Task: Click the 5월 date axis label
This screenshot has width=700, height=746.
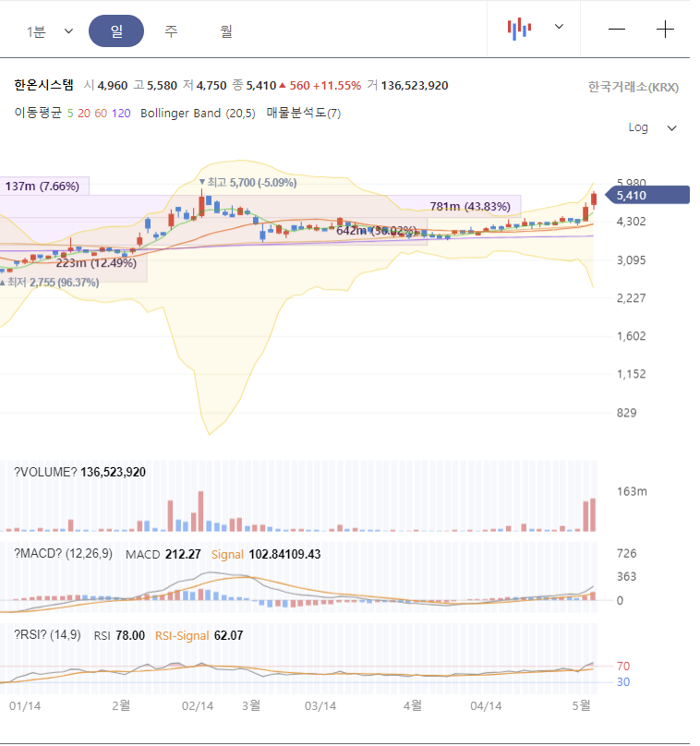Action: (582, 705)
